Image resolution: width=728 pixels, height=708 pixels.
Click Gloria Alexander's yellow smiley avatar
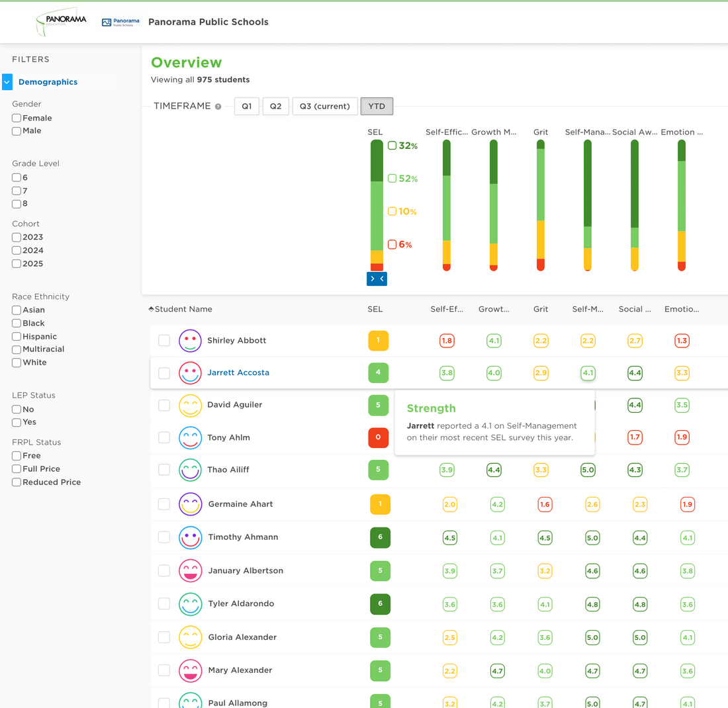[x=191, y=637]
